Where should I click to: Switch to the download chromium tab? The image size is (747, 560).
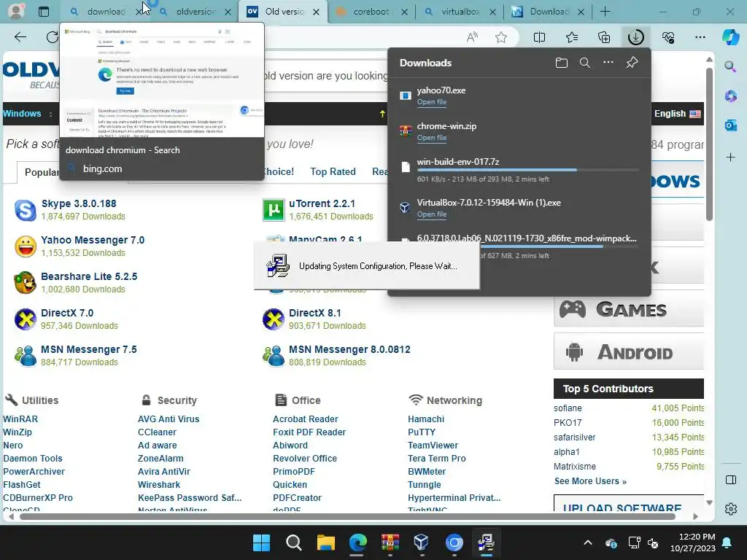pyautogui.click(x=106, y=12)
